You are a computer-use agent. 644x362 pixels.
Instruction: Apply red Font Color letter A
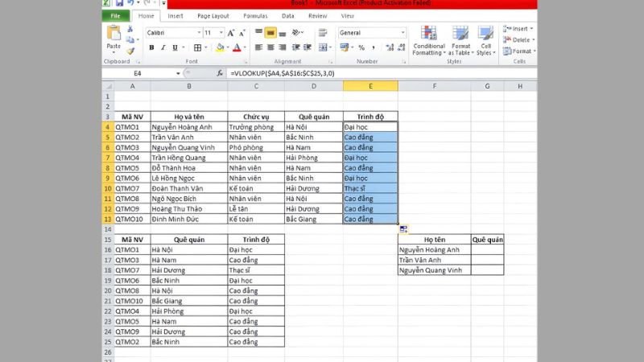point(237,47)
